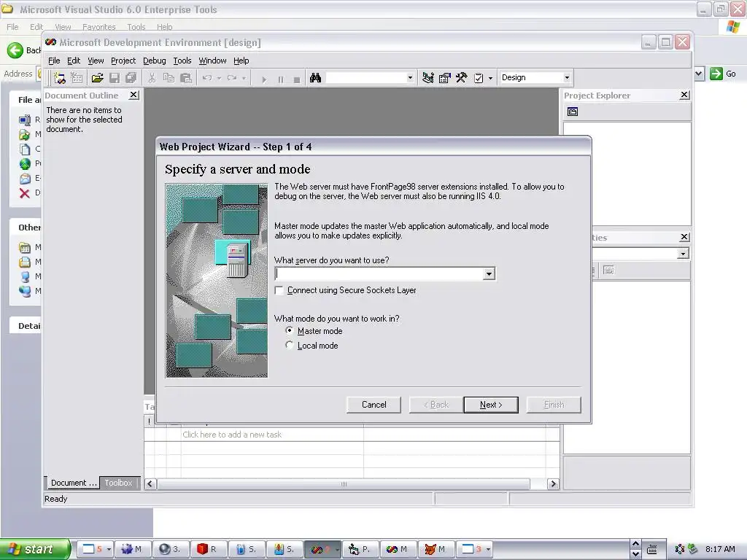Open the Toolbox hammer-and-wrench icon
Screen dimensions: 747x560
tap(461, 77)
